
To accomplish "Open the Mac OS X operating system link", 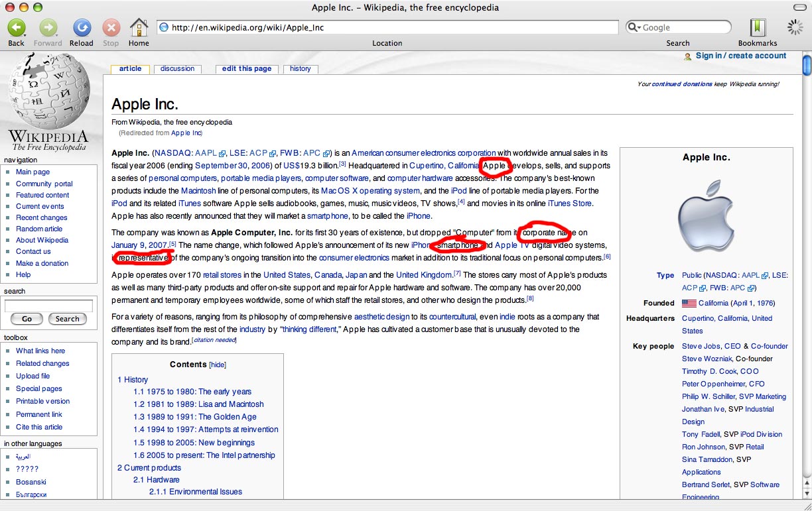I will tap(370, 191).
